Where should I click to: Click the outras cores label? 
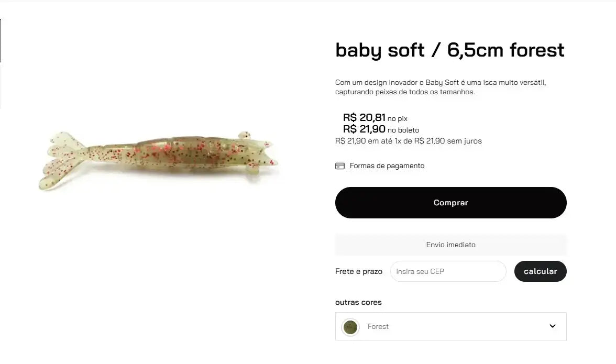358,302
